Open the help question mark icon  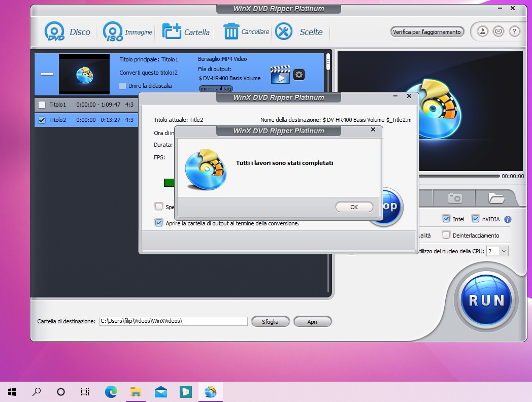click(514, 31)
